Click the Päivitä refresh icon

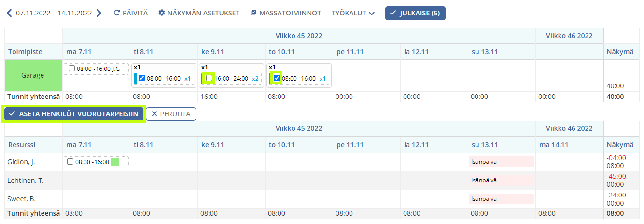pos(116,13)
